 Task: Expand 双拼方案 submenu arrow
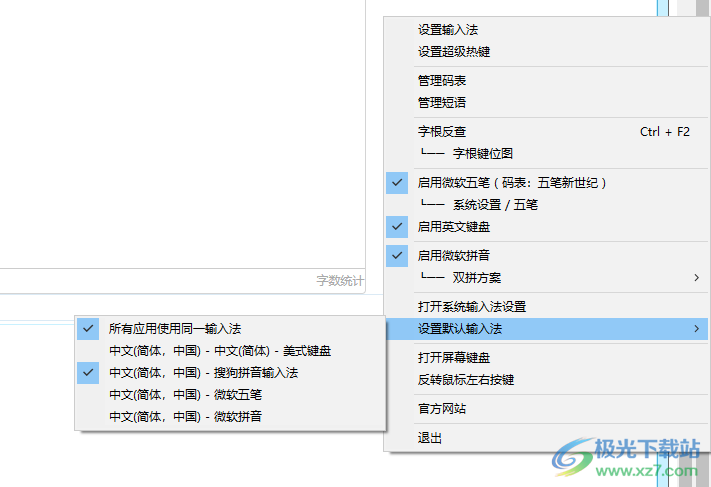[696, 278]
